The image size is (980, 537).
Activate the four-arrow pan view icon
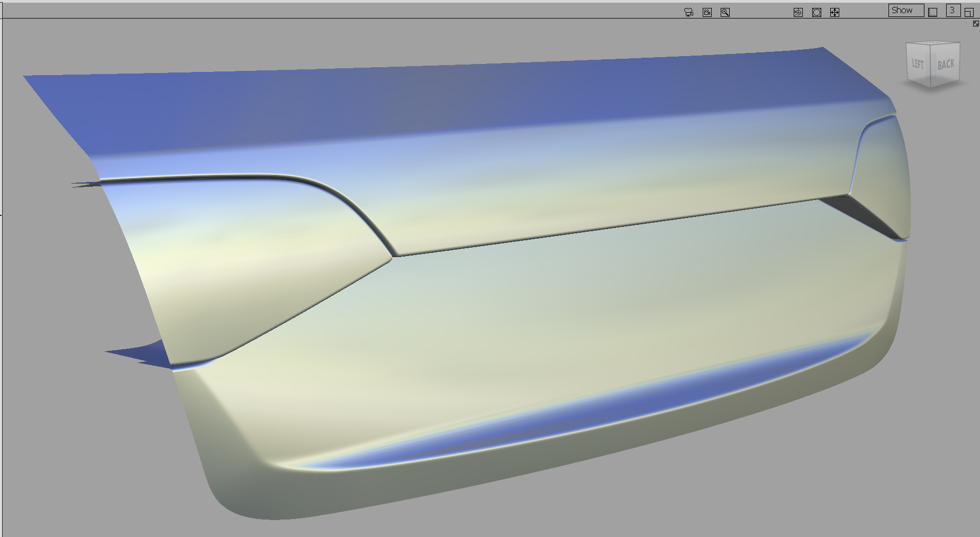(x=835, y=13)
